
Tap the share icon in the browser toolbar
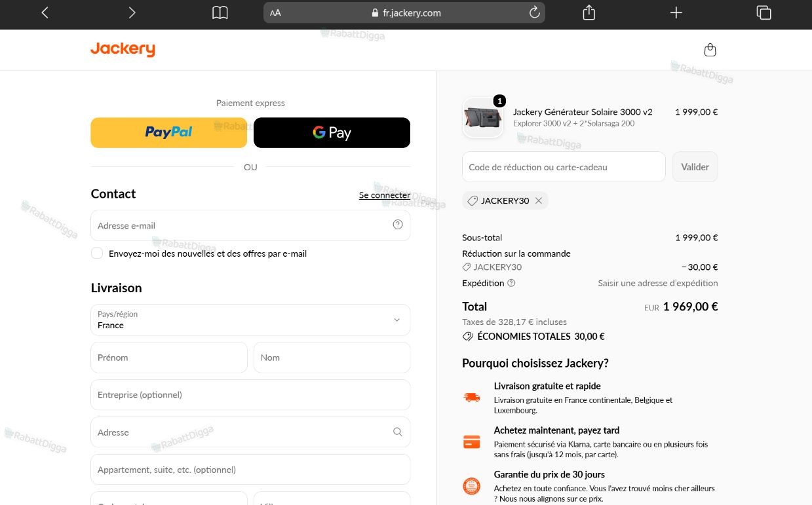click(589, 12)
